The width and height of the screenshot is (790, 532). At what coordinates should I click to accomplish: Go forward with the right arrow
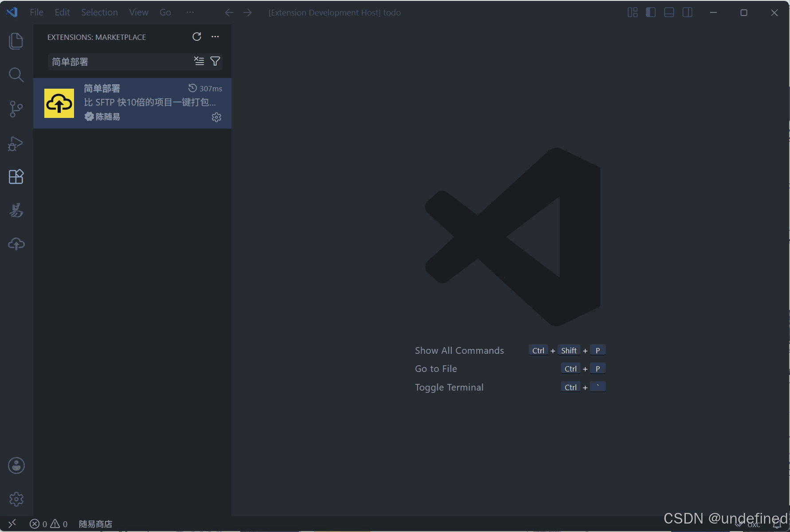(248, 12)
